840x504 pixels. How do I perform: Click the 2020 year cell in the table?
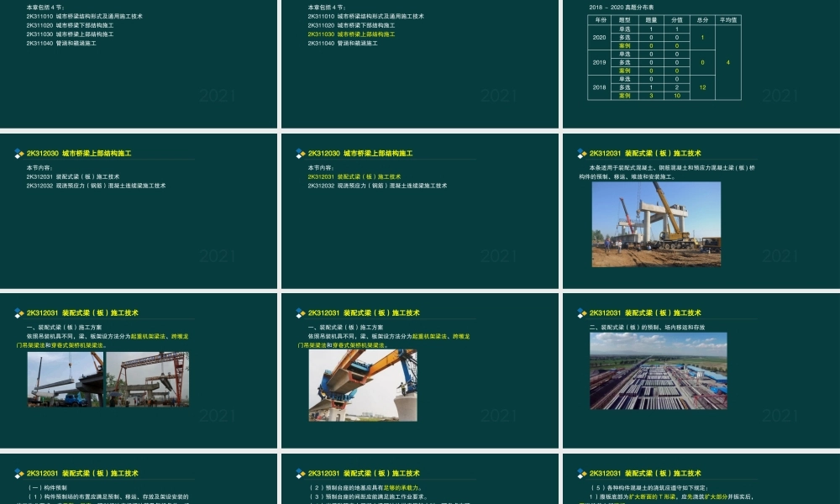coord(599,38)
